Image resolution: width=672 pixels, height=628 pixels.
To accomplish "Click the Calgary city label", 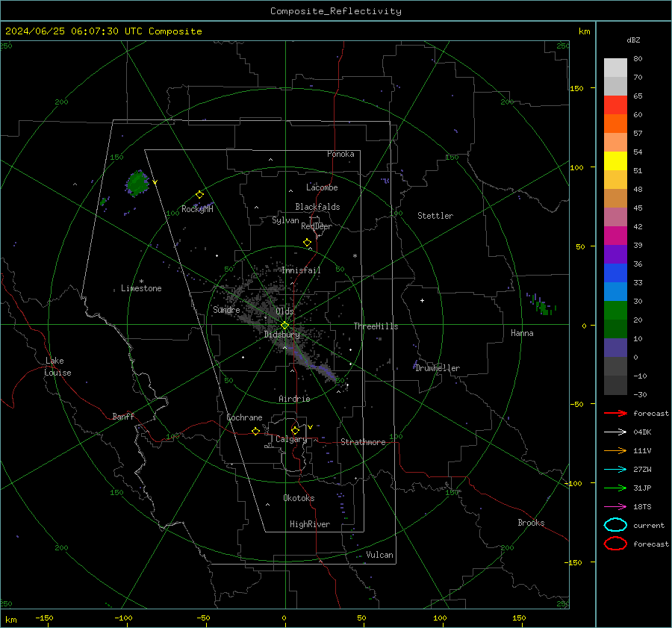I will [x=291, y=439].
